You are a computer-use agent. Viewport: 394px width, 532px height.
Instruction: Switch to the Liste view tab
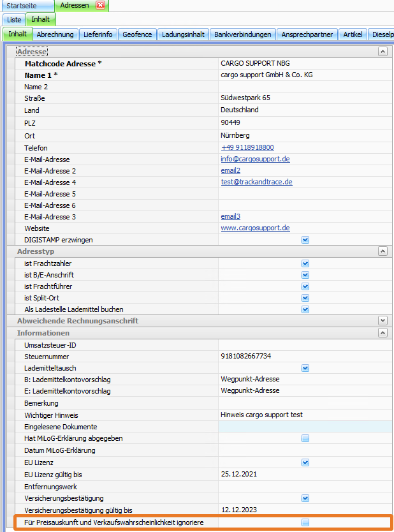14,20
